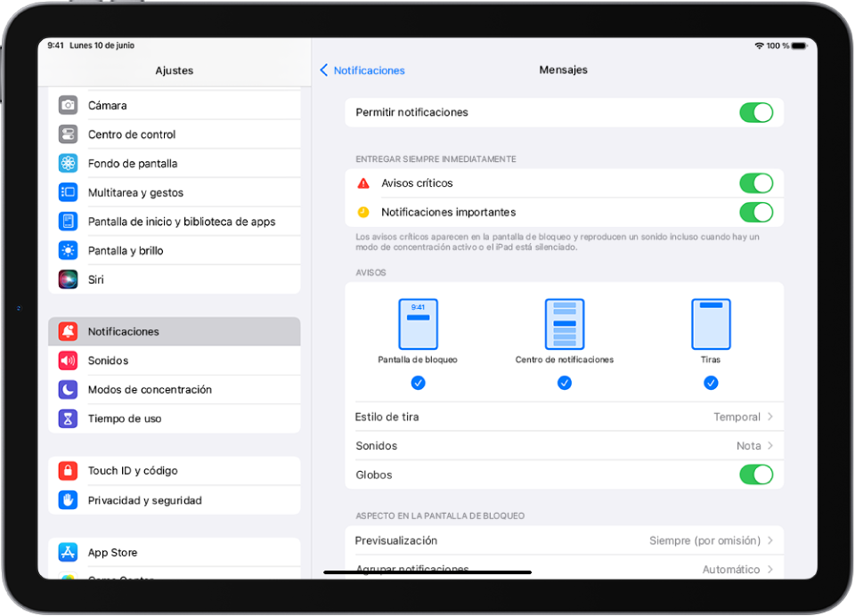Click the Privacidad y seguridad hand icon
The image size is (855, 616).
click(68, 500)
